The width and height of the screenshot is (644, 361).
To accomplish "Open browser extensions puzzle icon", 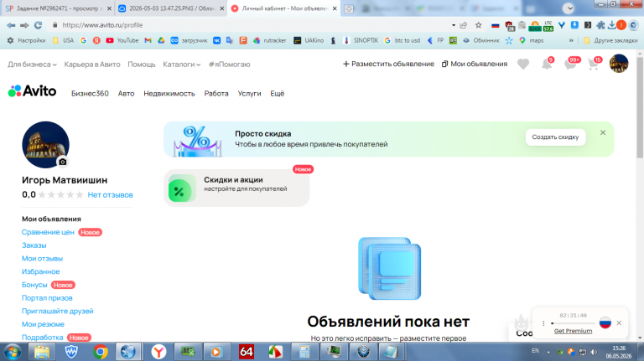I will pos(600,25).
